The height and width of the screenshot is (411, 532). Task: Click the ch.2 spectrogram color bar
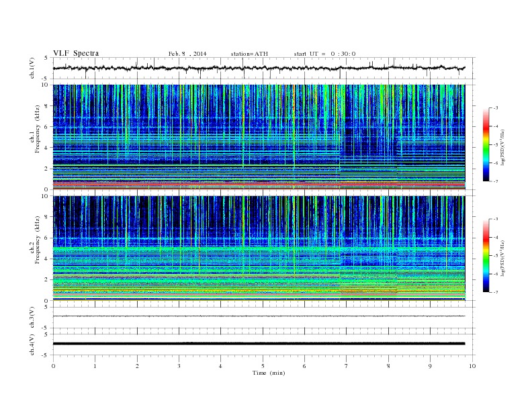pos(486,255)
